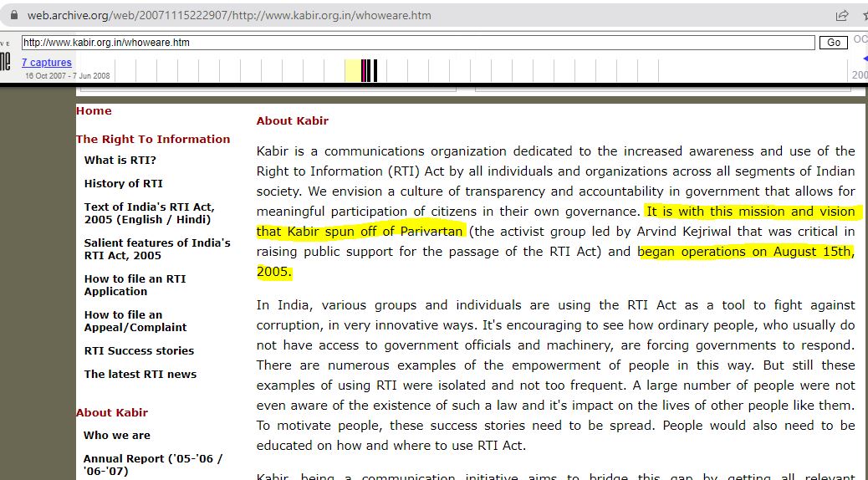Click the Go button

point(834,43)
